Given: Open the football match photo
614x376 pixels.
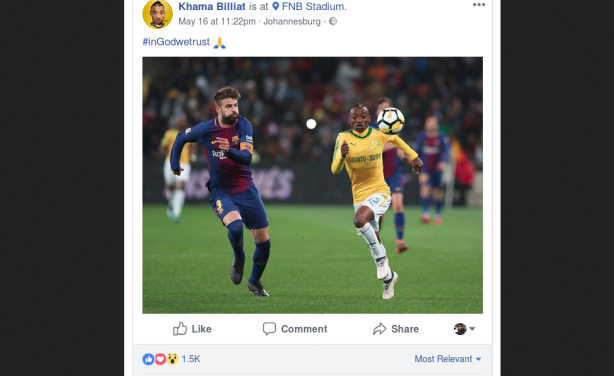Looking at the screenshot, I should tap(312, 185).
